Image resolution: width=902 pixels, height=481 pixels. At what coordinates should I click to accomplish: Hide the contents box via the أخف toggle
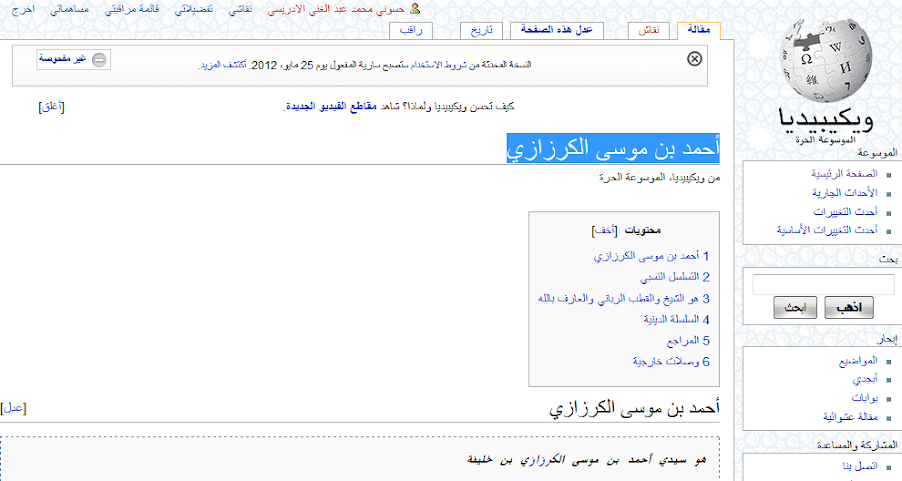pyautogui.click(x=604, y=230)
